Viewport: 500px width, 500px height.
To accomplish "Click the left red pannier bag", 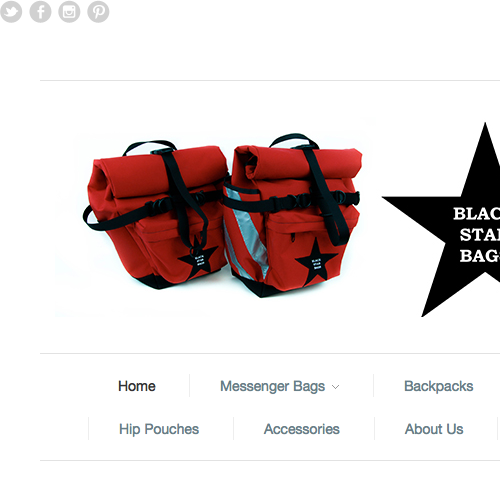I will click(x=155, y=215).
